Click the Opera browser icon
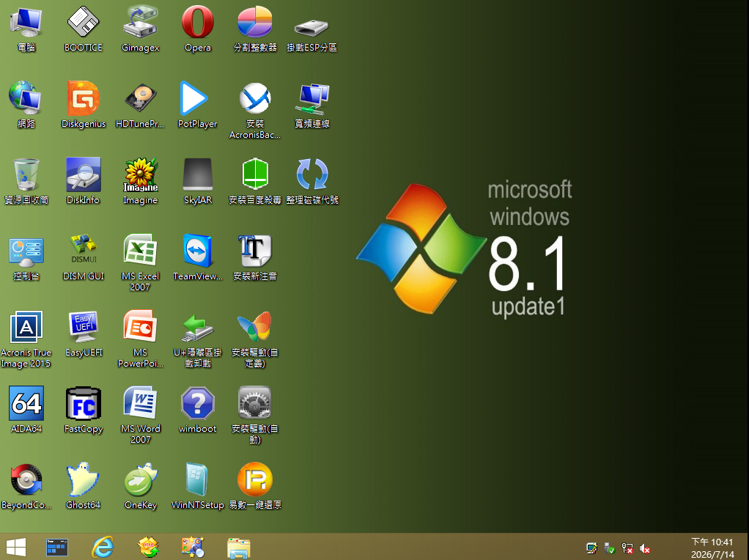Viewport: 749px width, 560px height. coord(197,29)
